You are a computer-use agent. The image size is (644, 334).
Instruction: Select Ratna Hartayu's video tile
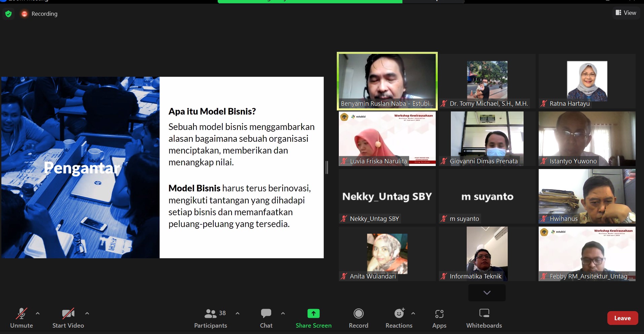tap(587, 81)
